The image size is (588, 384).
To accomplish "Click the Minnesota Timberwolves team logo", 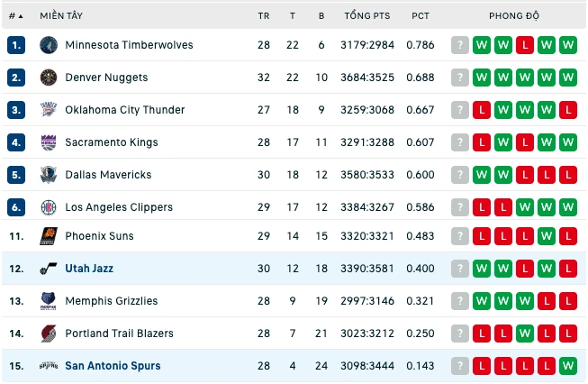I will pos(49,45).
